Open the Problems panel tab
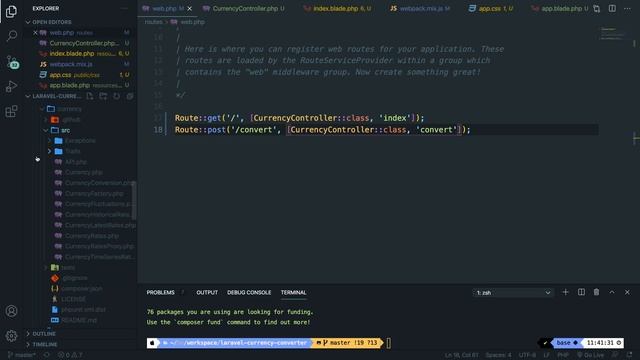Screen dimensions: 640x360 click(160, 293)
